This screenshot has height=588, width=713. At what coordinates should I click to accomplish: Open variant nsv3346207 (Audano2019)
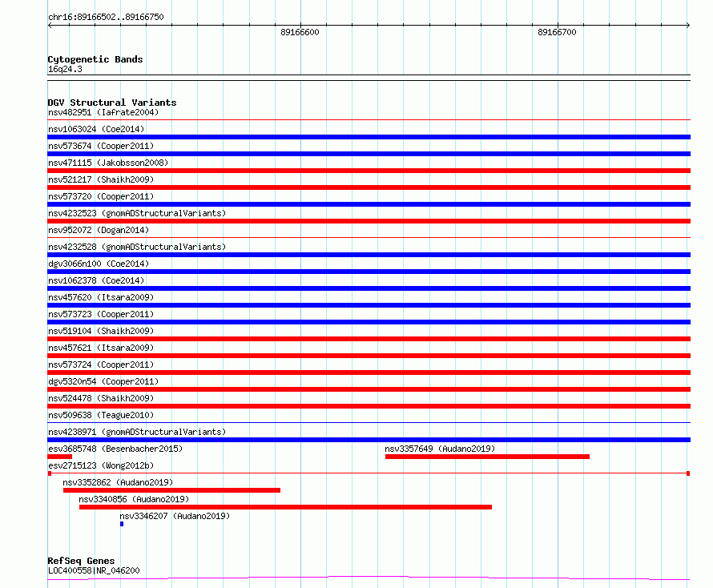175,516
